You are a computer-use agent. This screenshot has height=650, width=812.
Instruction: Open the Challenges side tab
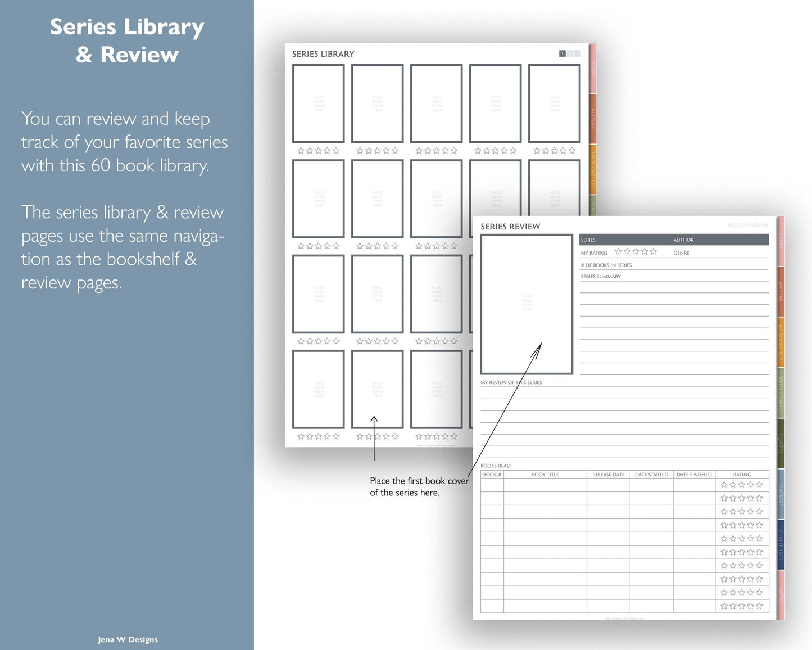781,544
